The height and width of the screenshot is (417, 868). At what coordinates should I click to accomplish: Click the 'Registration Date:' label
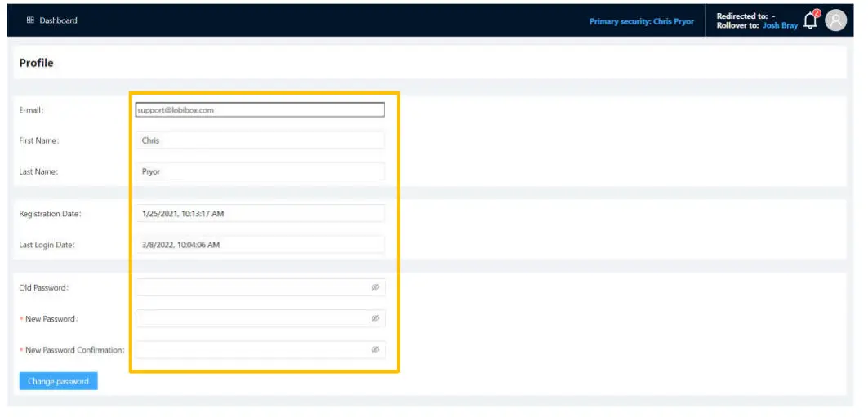(x=51, y=214)
